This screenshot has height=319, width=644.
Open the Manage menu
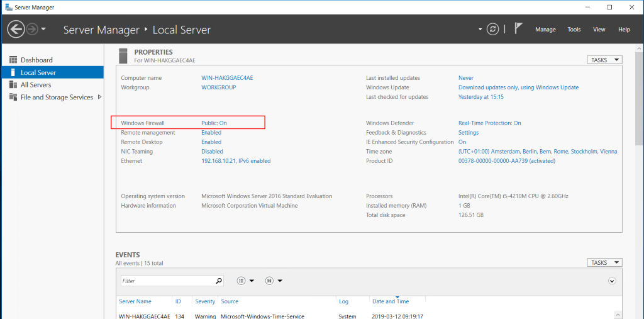(545, 30)
